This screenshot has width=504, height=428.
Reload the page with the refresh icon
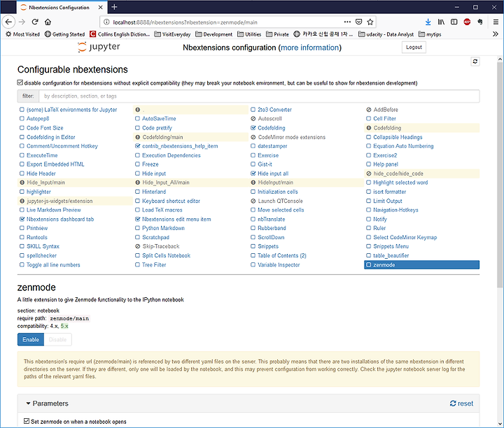pos(35,22)
